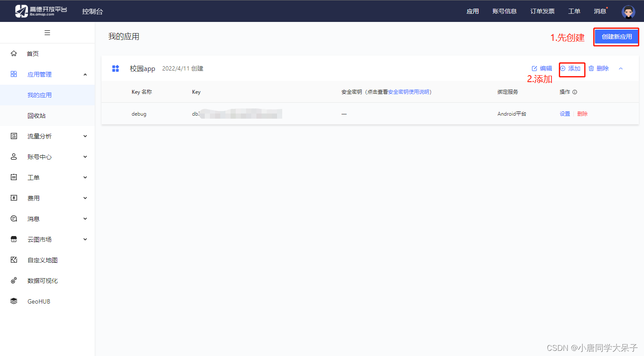Switch to 订单发票 in the top menu
Screen dimensions: 644x356
click(x=542, y=11)
